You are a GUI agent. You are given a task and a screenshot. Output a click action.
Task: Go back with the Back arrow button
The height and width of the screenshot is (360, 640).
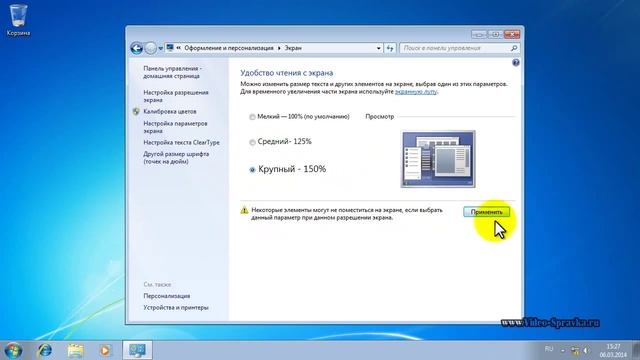coord(137,48)
